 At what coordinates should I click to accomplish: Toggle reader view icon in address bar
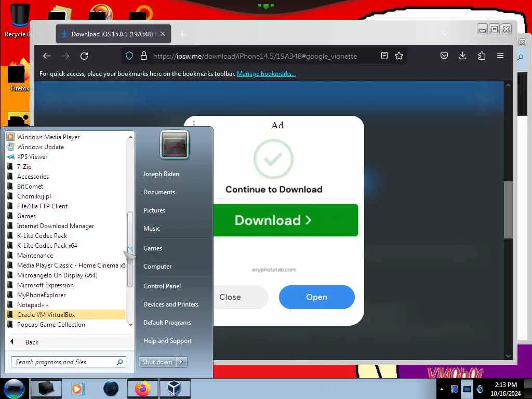click(x=384, y=56)
